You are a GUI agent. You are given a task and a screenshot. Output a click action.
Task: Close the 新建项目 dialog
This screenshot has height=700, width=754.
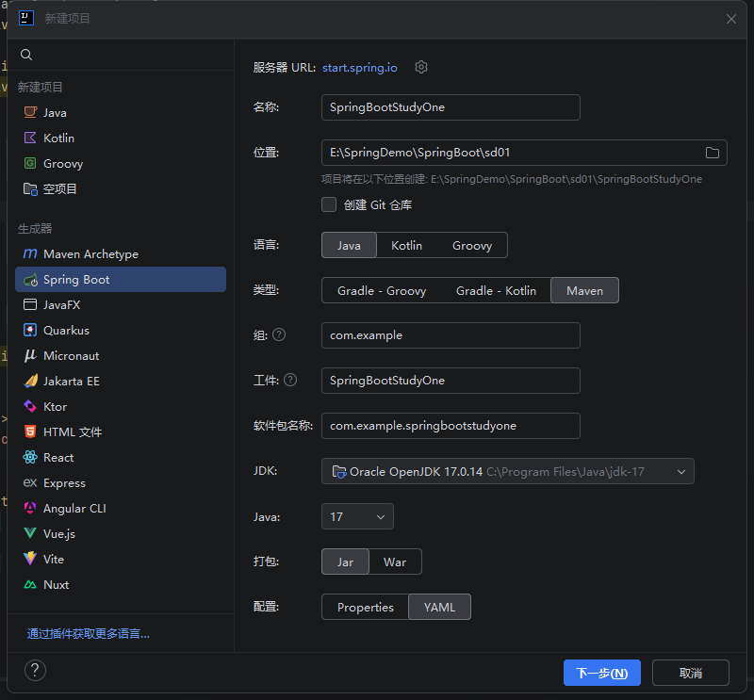point(731,19)
